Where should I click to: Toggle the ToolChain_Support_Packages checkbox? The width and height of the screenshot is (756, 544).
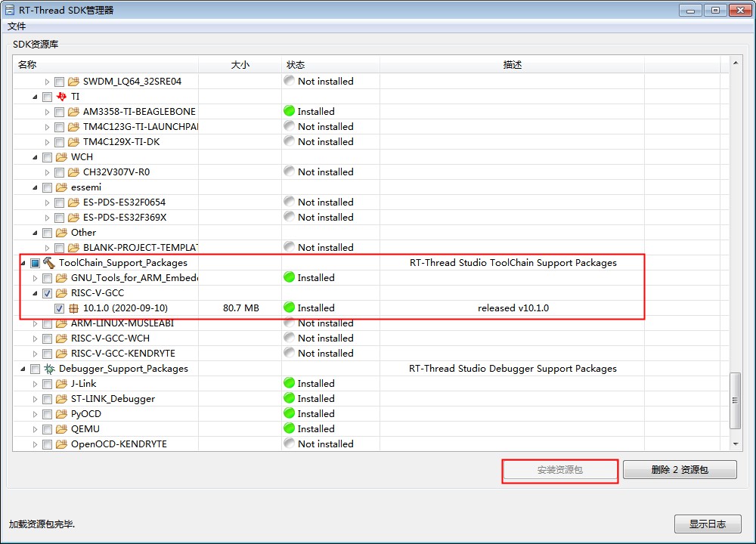click(36, 263)
